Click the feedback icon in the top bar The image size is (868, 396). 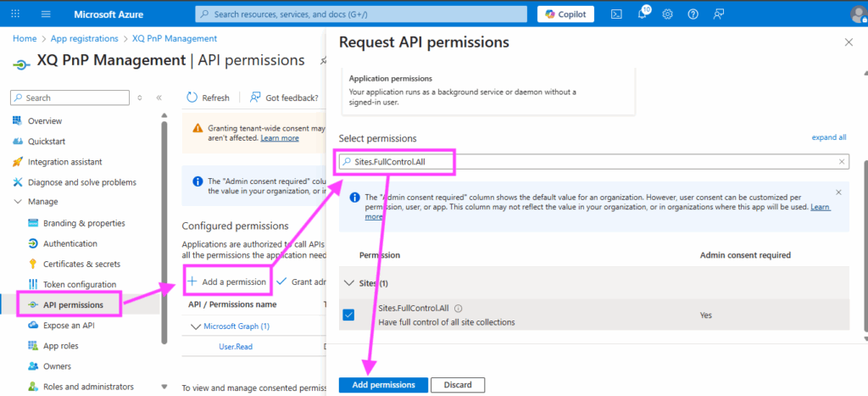click(x=719, y=14)
